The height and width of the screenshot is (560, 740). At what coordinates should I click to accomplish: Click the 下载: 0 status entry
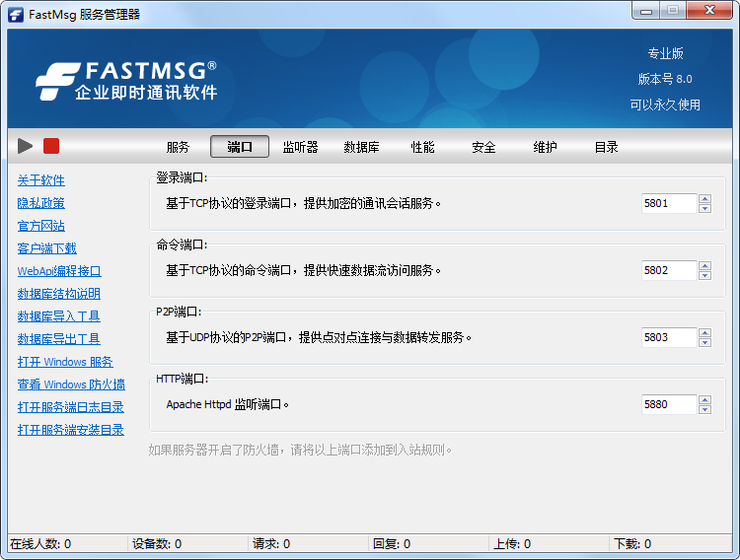point(632,544)
